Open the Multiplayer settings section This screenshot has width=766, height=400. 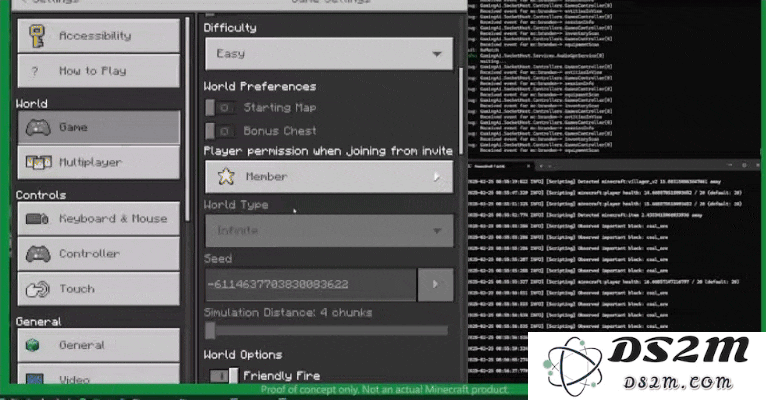pos(99,162)
